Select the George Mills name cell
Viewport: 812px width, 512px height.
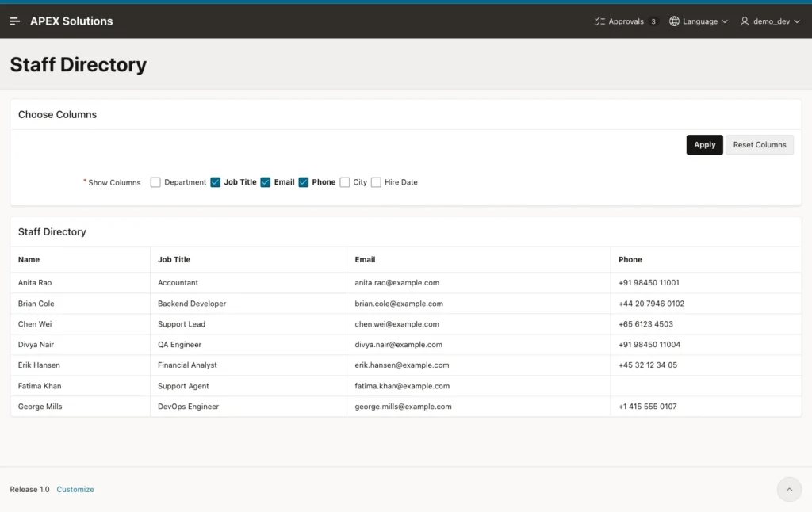(x=80, y=407)
